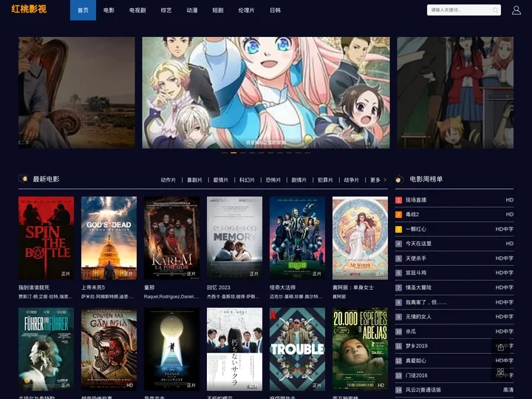This screenshot has height=399, width=532.
Task: Click the QR code floating icon
Action: (500, 371)
